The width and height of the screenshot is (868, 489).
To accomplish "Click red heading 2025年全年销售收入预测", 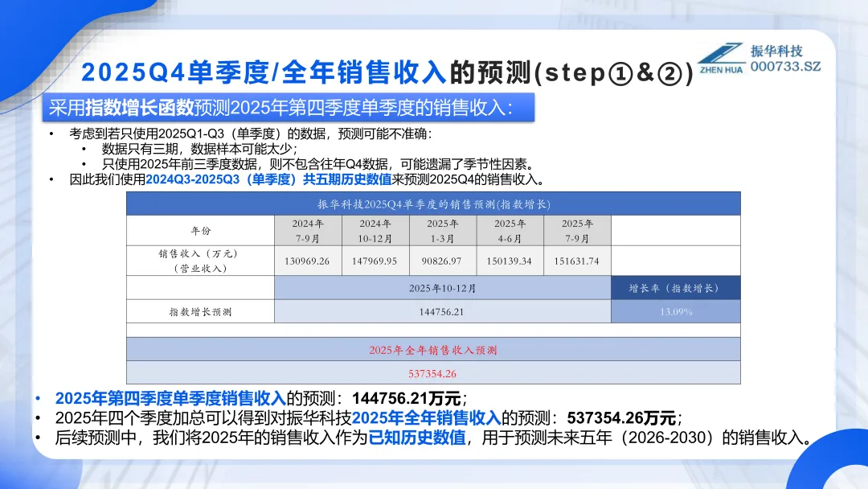I will pos(433,350).
